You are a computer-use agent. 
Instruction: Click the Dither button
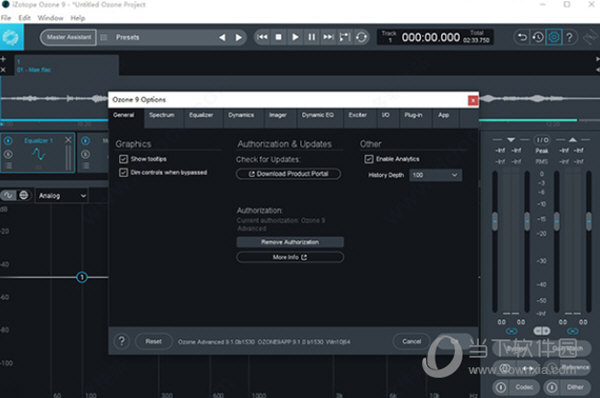575,387
